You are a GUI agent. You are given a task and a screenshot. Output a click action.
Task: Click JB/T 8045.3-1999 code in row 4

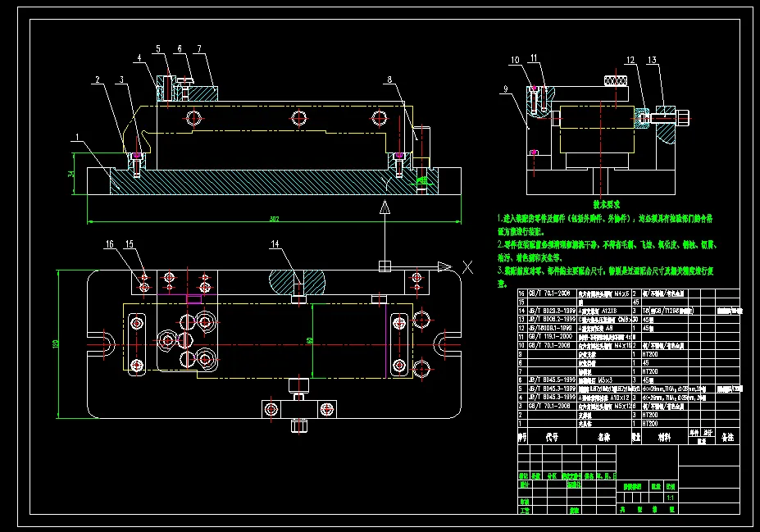tap(552, 397)
